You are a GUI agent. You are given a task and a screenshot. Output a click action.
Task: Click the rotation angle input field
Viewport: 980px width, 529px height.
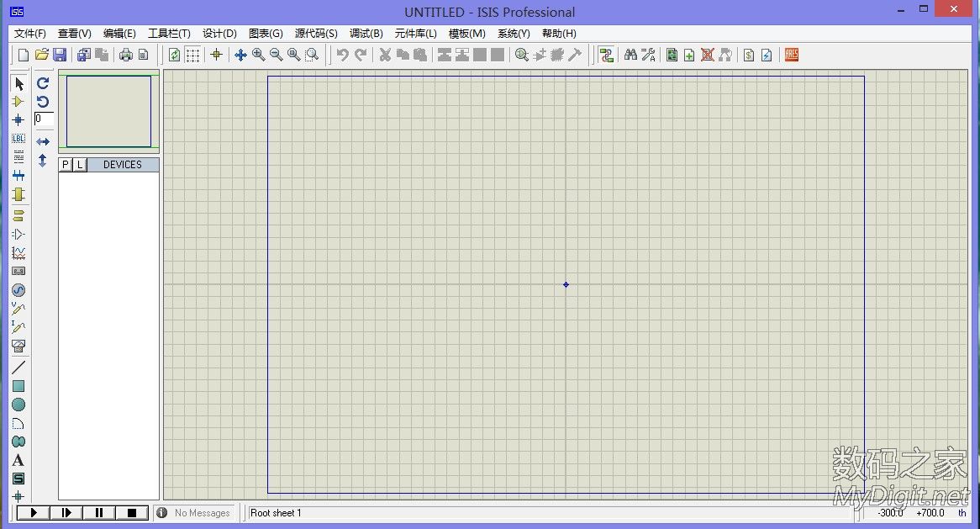44,119
